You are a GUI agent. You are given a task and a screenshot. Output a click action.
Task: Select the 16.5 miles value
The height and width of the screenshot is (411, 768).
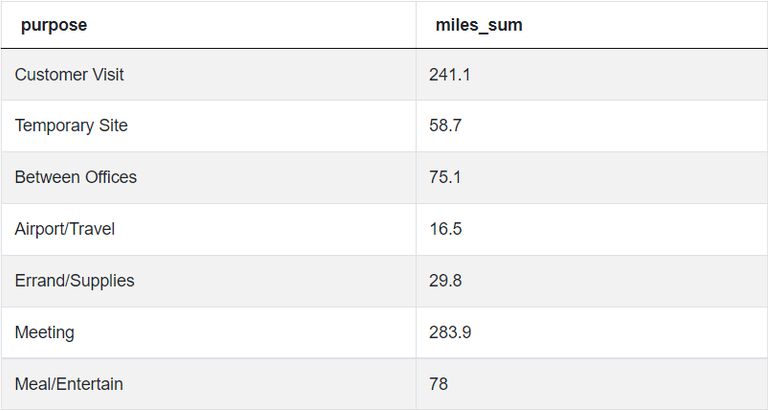click(x=445, y=229)
